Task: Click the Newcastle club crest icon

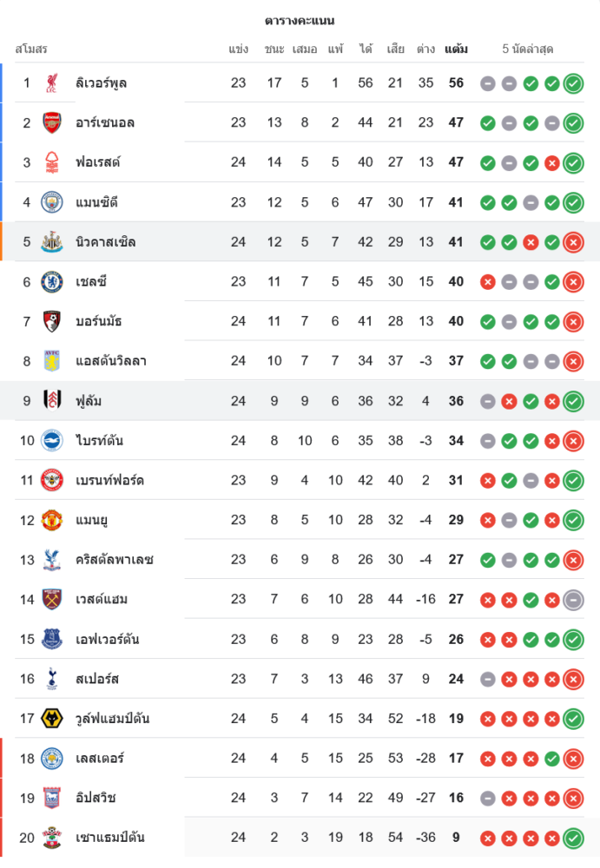Action: [x=52, y=242]
